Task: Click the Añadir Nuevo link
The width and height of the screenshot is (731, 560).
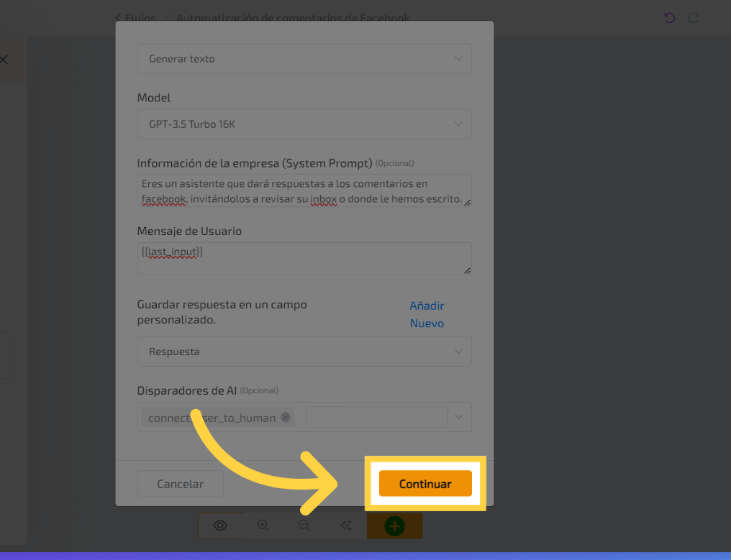Action: [427, 314]
